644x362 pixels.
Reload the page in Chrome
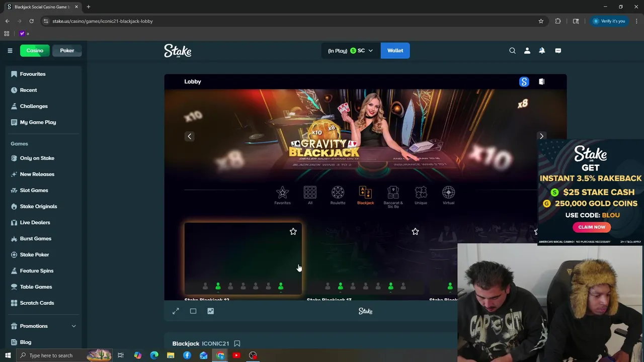tap(31, 21)
